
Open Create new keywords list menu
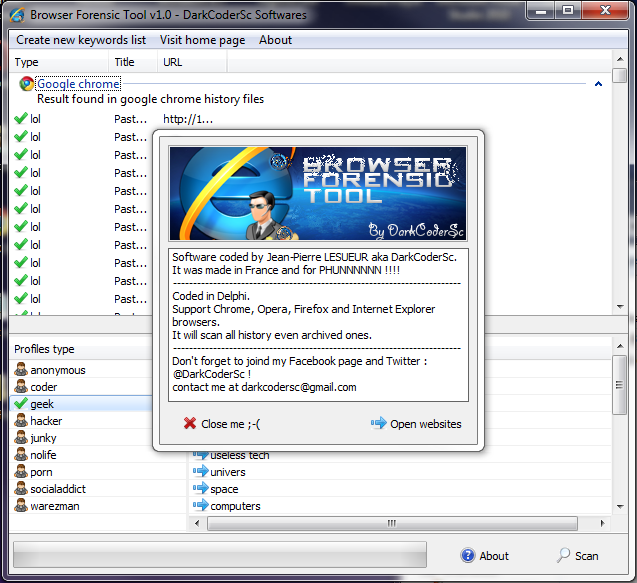(81, 40)
